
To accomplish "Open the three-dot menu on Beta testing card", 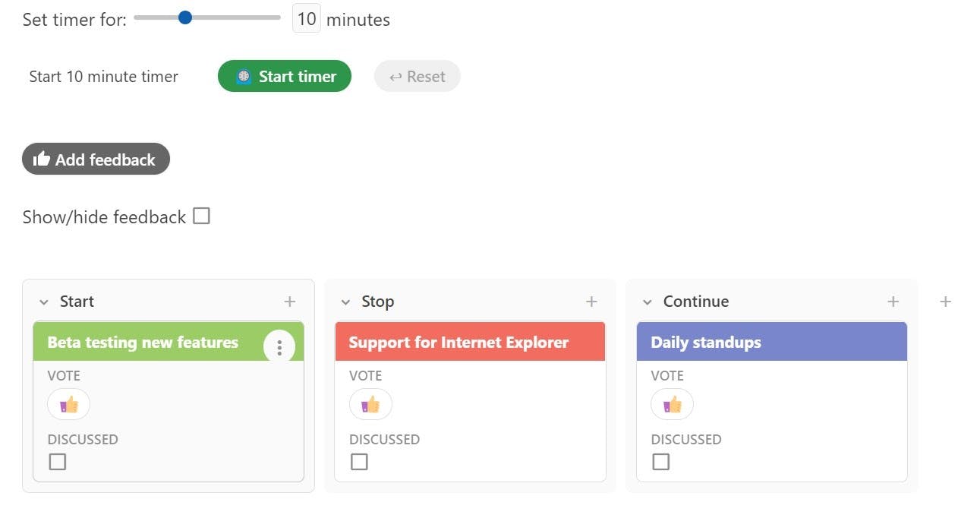I will pyautogui.click(x=279, y=347).
